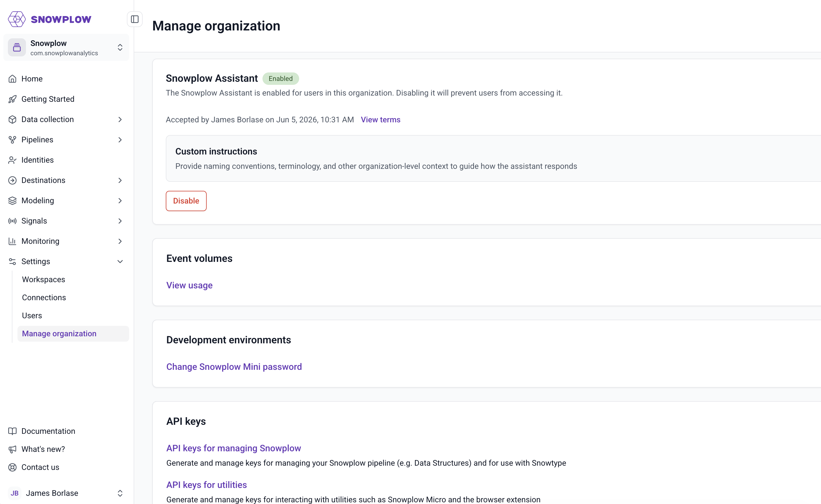Click the Manage organization page title

tap(216, 26)
